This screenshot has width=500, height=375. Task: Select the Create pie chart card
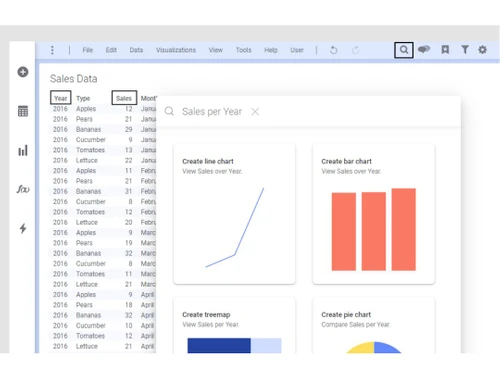[x=374, y=325]
